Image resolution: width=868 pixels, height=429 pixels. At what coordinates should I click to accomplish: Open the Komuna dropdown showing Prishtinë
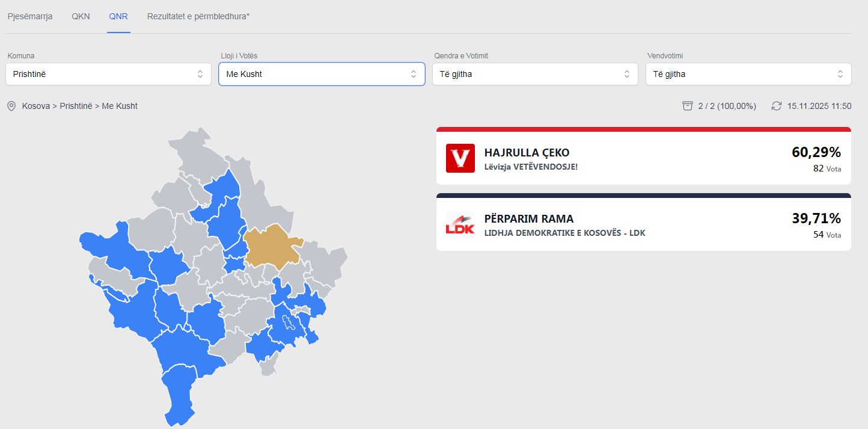108,74
